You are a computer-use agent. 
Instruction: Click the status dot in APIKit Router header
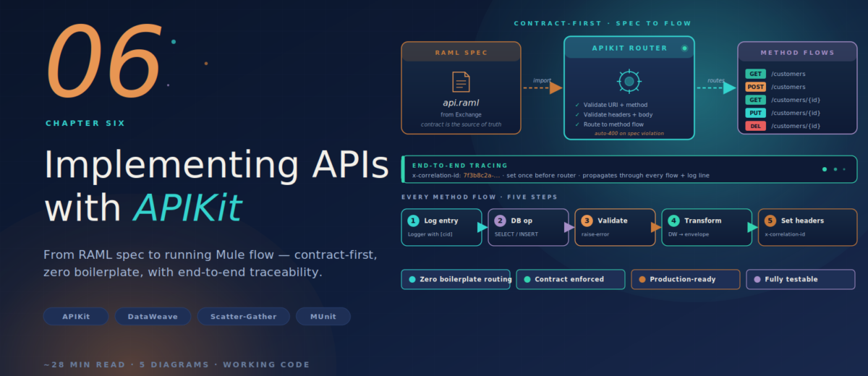click(x=684, y=48)
